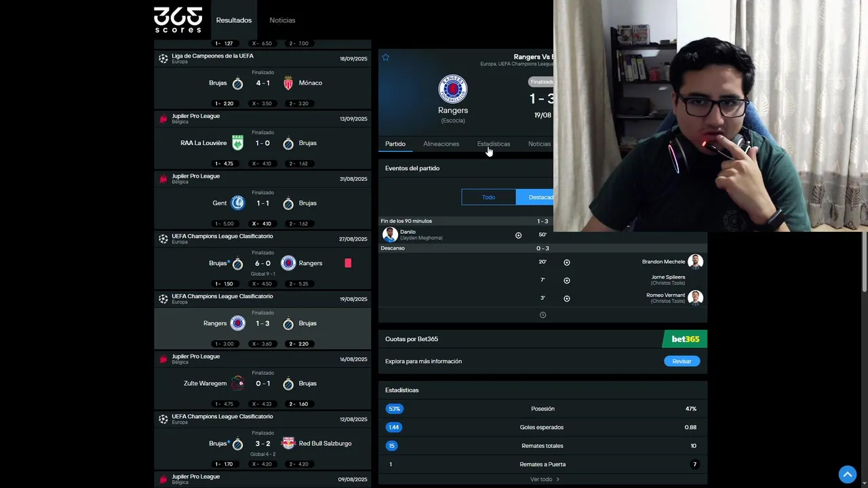Click red card indicator in Brujas-Rangers row
The width and height of the screenshot is (868, 488).
348,263
